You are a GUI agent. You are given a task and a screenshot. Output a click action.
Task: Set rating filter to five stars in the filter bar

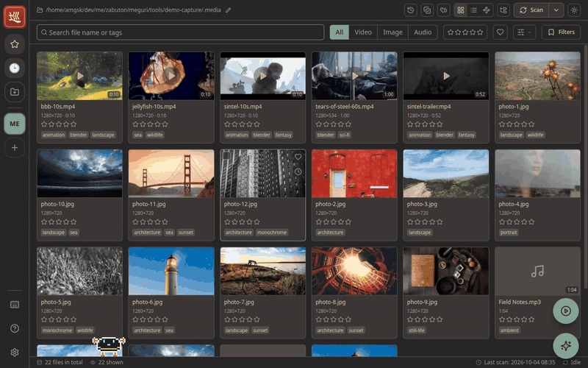[480, 32]
